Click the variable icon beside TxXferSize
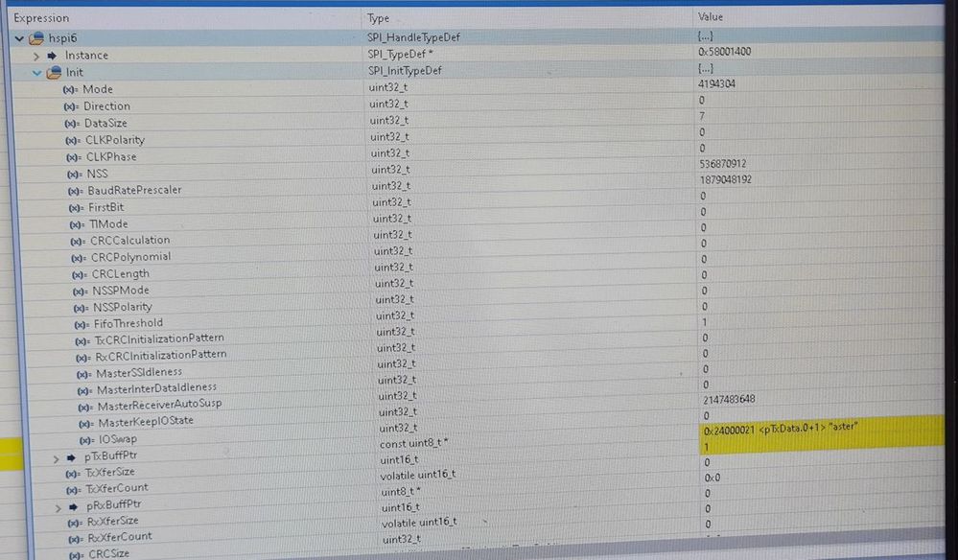 pyautogui.click(x=73, y=474)
